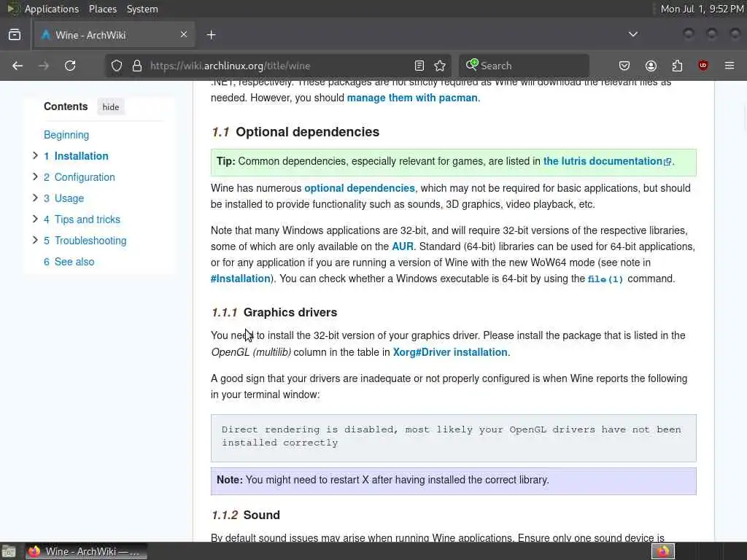Click the 'Graphics drivers' heading
Image resolution: width=747 pixels, height=560 pixels.
290,312
